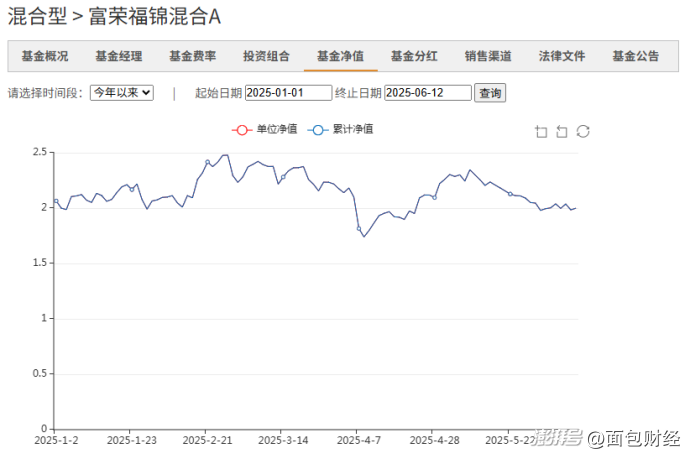Image resolution: width=690 pixels, height=459 pixels.
Task: Open the 基金公告 tab
Action: tap(636, 56)
